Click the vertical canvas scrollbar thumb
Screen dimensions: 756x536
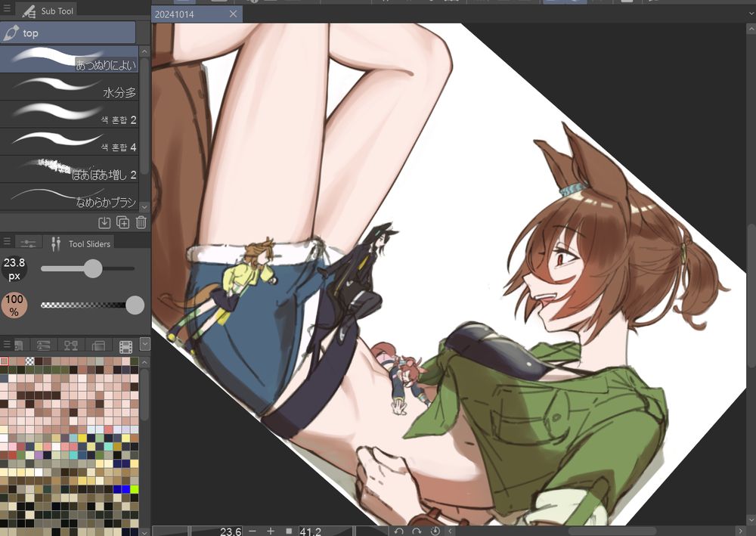(751, 294)
